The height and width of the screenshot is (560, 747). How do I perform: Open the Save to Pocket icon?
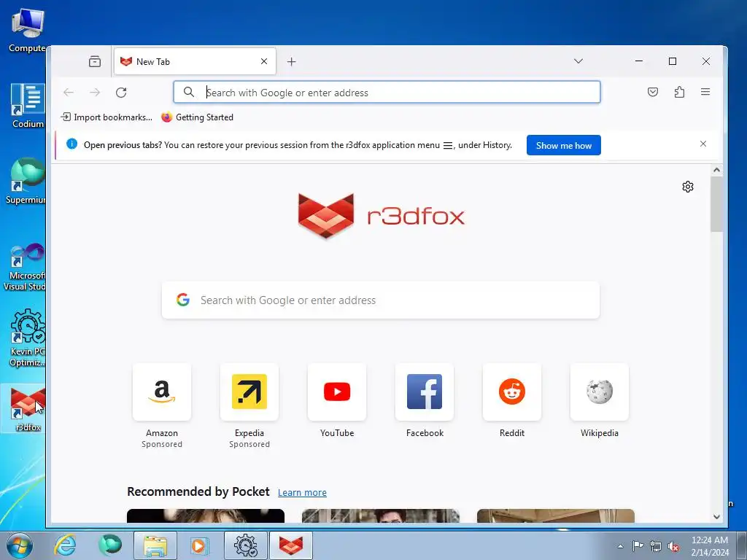click(x=653, y=92)
